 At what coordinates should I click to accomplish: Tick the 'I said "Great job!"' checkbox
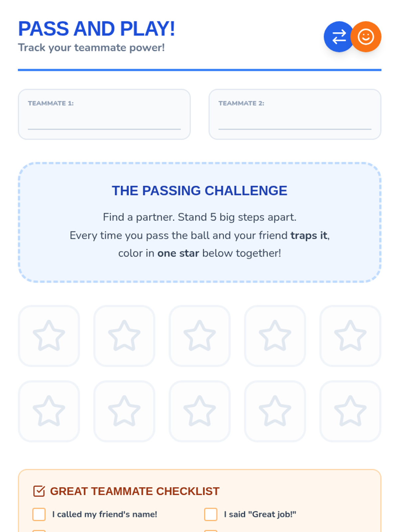[211, 514]
